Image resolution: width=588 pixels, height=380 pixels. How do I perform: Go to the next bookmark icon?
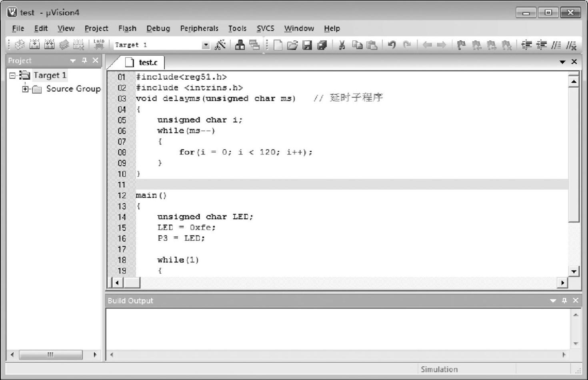tap(491, 45)
